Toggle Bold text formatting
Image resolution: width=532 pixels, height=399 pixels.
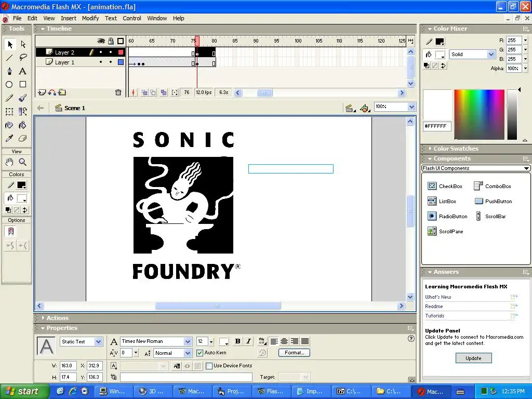point(237,341)
